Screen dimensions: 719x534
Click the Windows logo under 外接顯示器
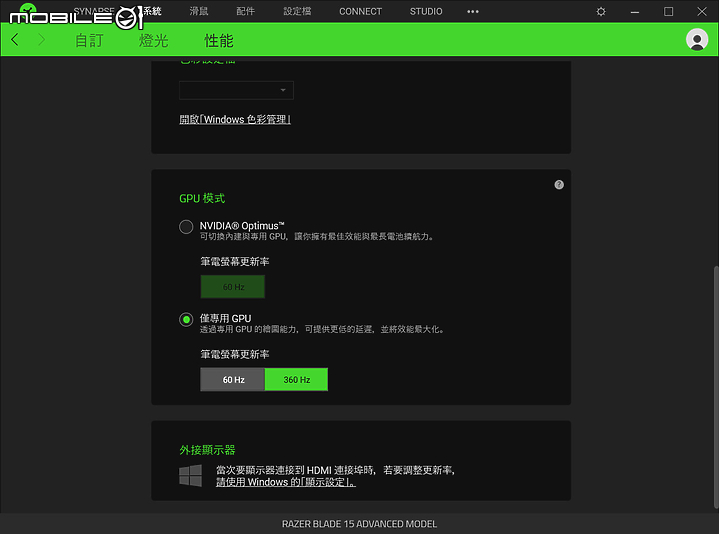tap(190, 475)
